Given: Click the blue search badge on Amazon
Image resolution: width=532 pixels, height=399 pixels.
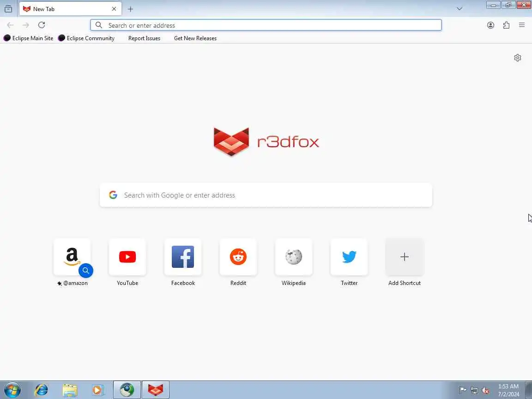Looking at the screenshot, I should 86,271.
